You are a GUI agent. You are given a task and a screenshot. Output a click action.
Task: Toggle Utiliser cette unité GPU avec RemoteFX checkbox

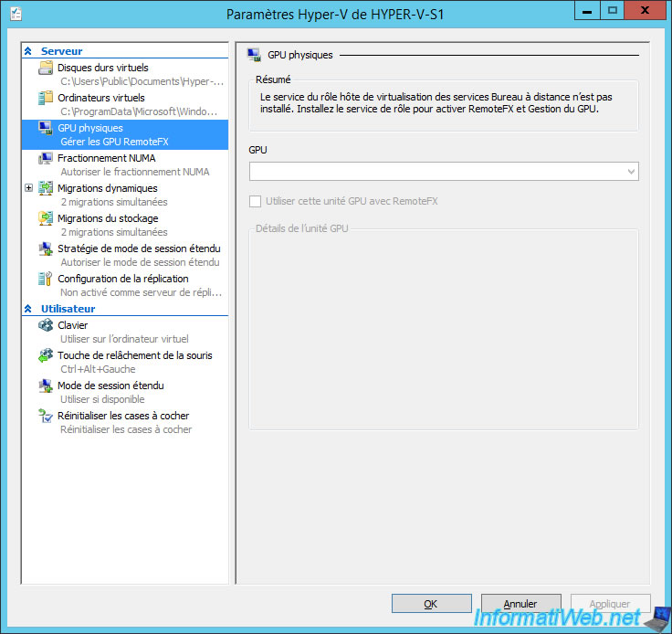click(255, 202)
